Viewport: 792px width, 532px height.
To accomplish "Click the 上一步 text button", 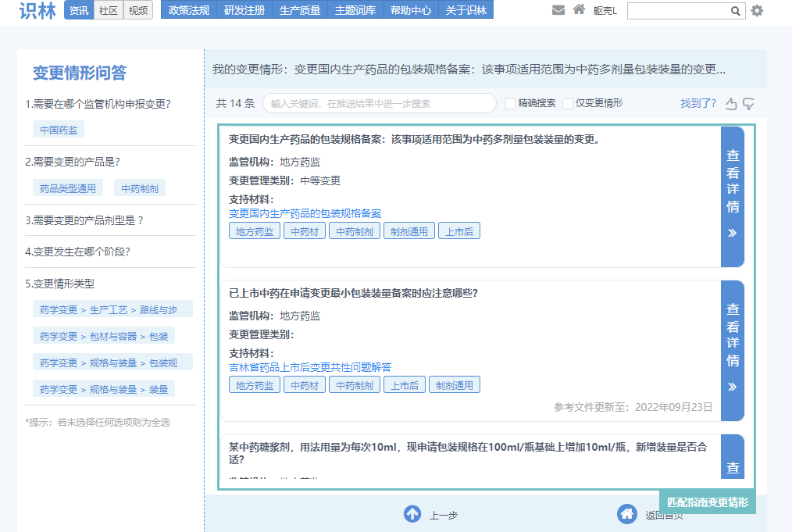I will pyautogui.click(x=444, y=516).
